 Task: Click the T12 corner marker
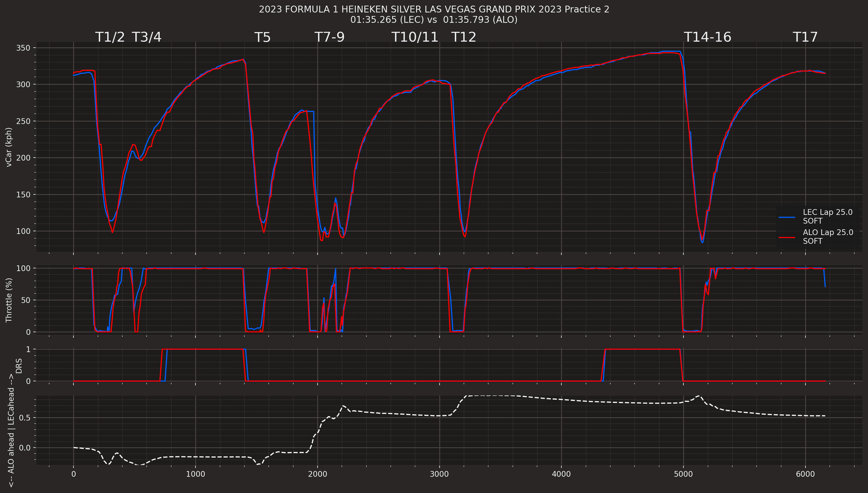464,37
